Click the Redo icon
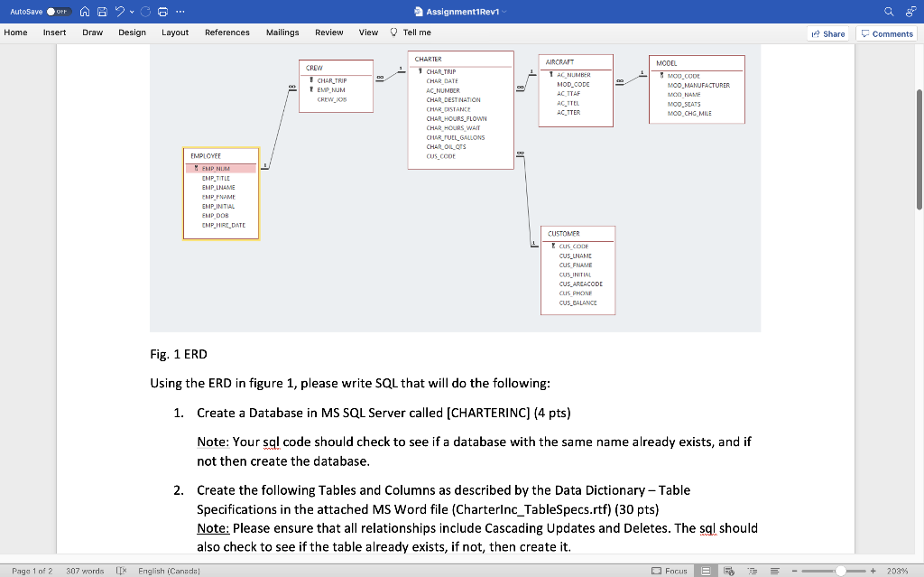The image size is (924, 577). (x=145, y=11)
